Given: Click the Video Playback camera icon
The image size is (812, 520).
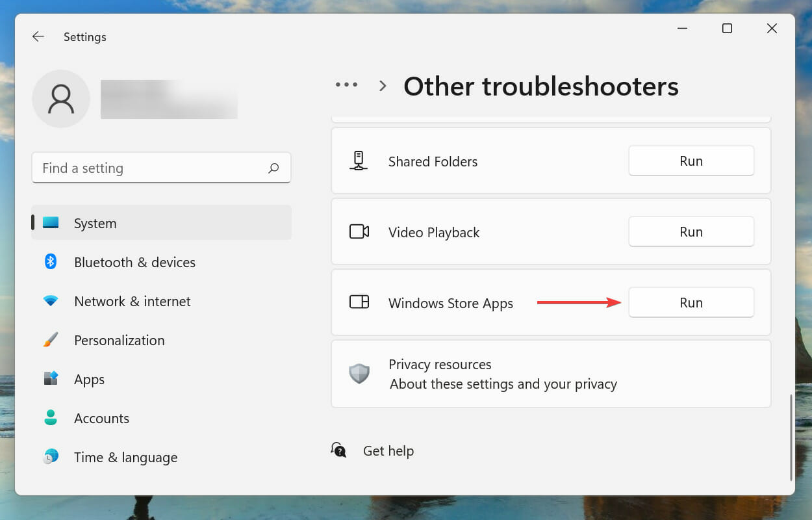Looking at the screenshot, I should click(359, 231).
